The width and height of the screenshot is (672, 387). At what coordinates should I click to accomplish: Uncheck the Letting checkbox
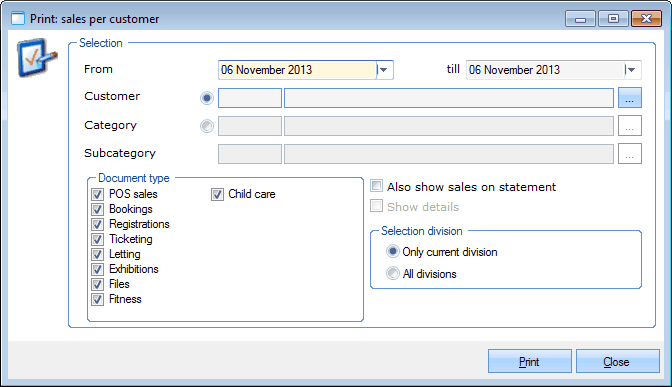pyautogui.click(x=97, y=254)
